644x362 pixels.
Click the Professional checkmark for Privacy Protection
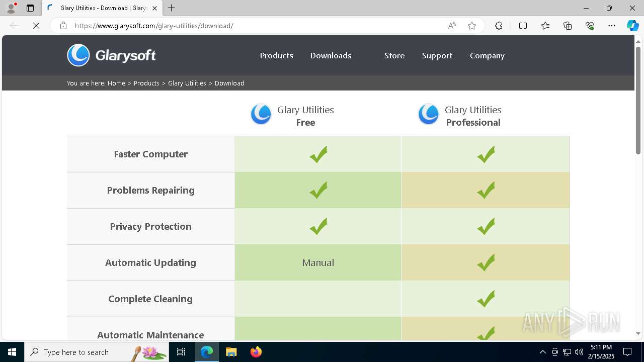tap(486, 227)
